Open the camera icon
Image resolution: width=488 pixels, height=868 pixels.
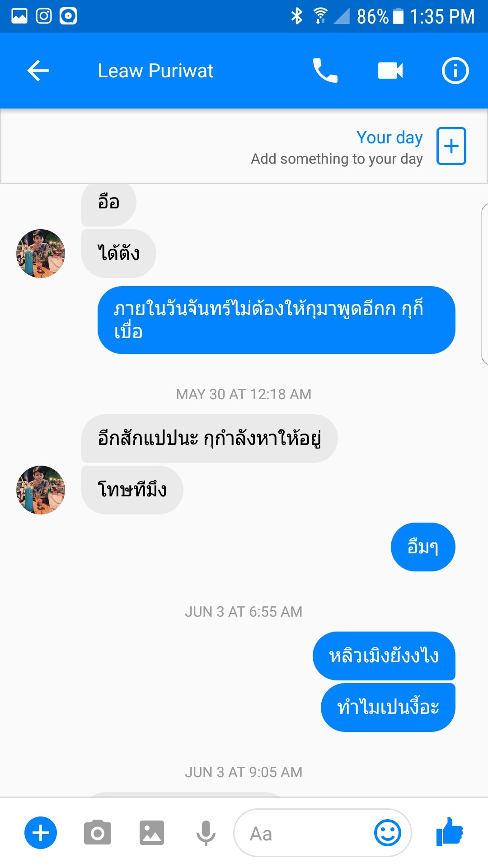[x=98, y=833]
